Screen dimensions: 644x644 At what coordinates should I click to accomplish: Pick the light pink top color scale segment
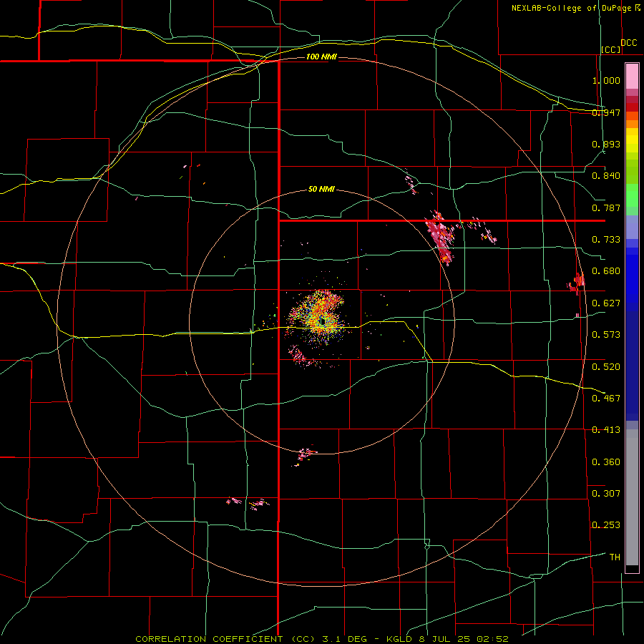(632, 77)
